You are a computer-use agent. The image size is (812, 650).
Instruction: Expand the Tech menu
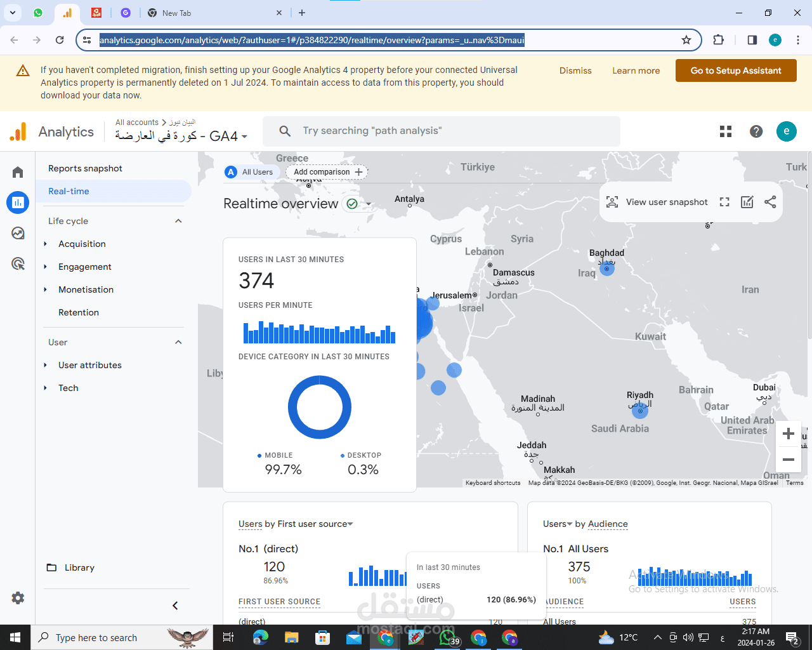pos(68,388)
